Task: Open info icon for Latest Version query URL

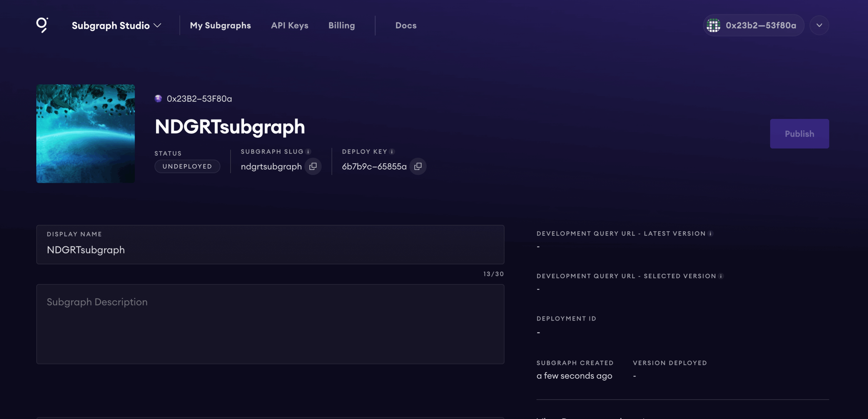Action: pyautogui.click(x=710, y=234)
